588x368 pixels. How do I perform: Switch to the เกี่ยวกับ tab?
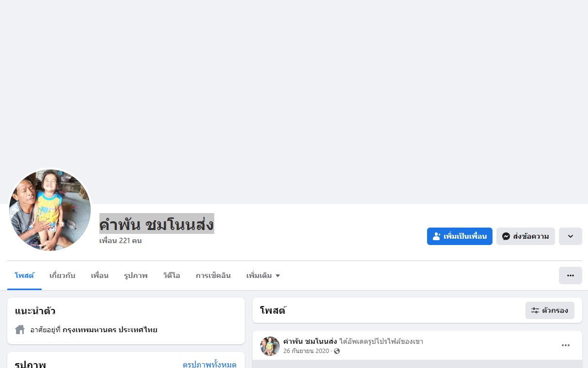point(63,276)
